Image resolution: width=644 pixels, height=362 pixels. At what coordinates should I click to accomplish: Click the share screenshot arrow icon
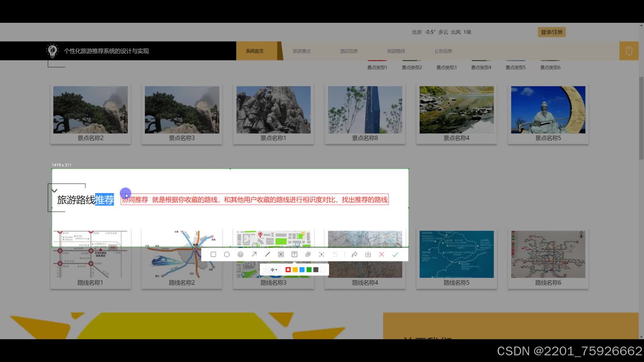(x=355, y=254)
